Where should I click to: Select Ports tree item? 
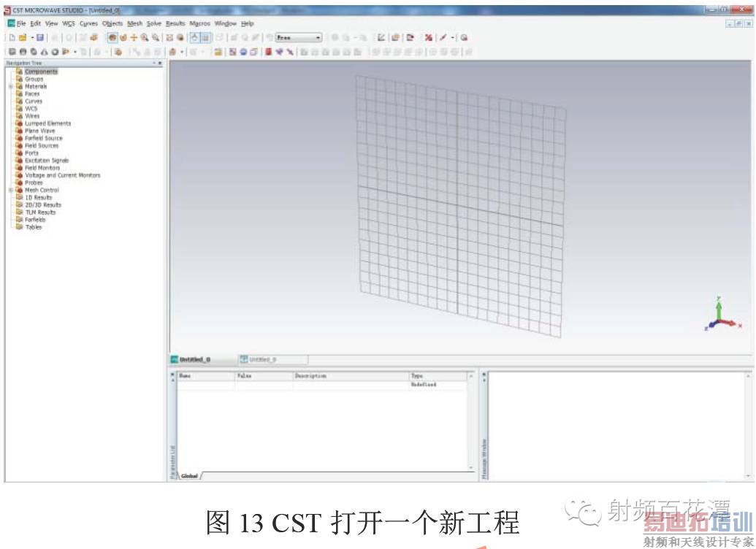pyautogui.click(x=31, y=153)
